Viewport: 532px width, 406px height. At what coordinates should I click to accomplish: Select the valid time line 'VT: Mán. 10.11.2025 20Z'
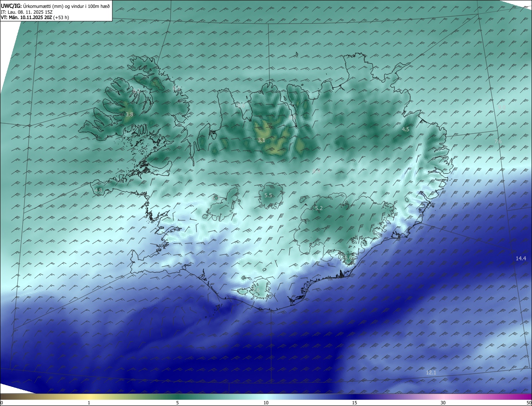coord(35,17)
